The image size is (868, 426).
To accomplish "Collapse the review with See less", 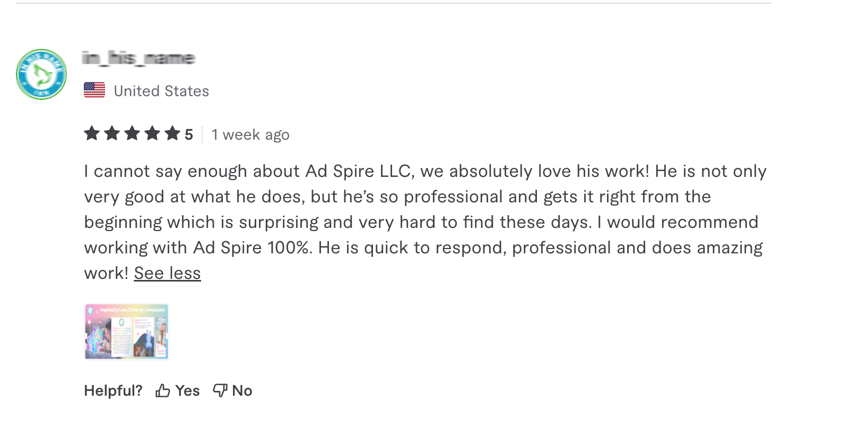I will click(x=167, y=273).
